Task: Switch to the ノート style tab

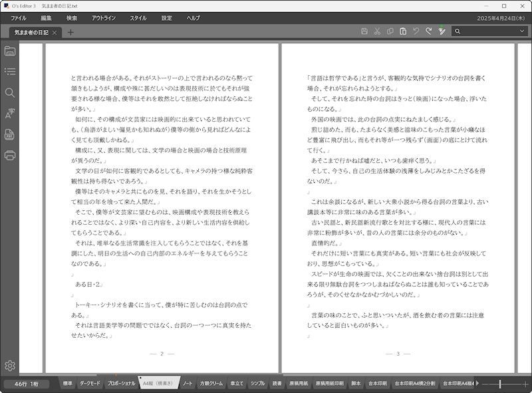Action: click(x=188, y=383)
